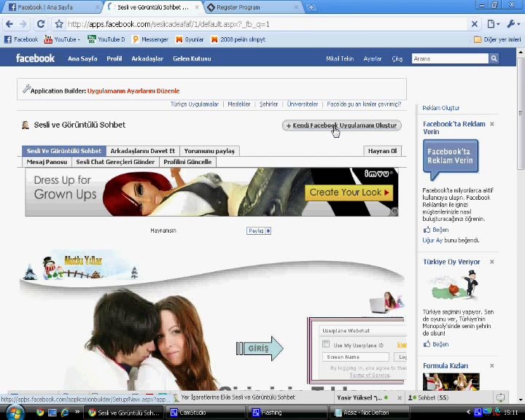Open the Facebook bookmark
The height and width of the screenshot is (420, 525).
[x=21, y=39]
